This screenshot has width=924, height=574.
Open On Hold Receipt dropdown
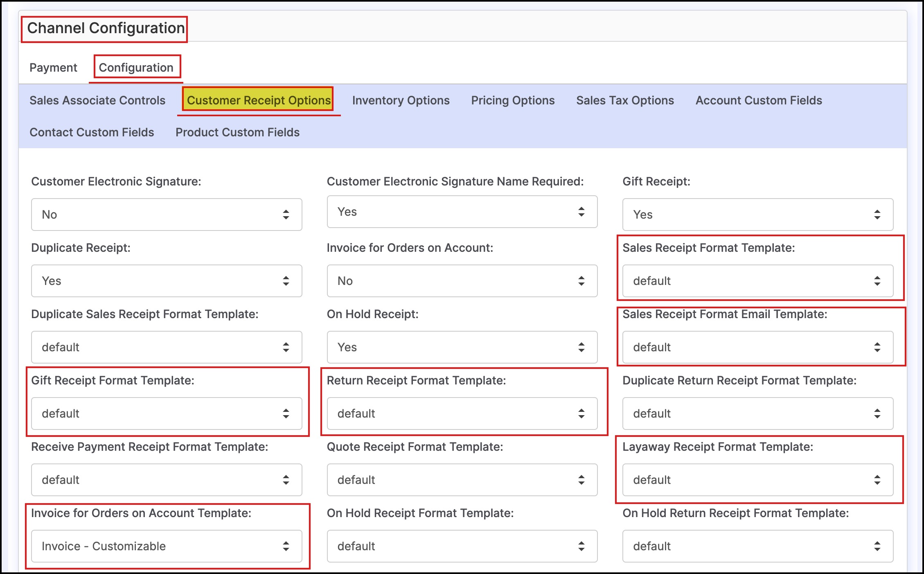point(462,347)
